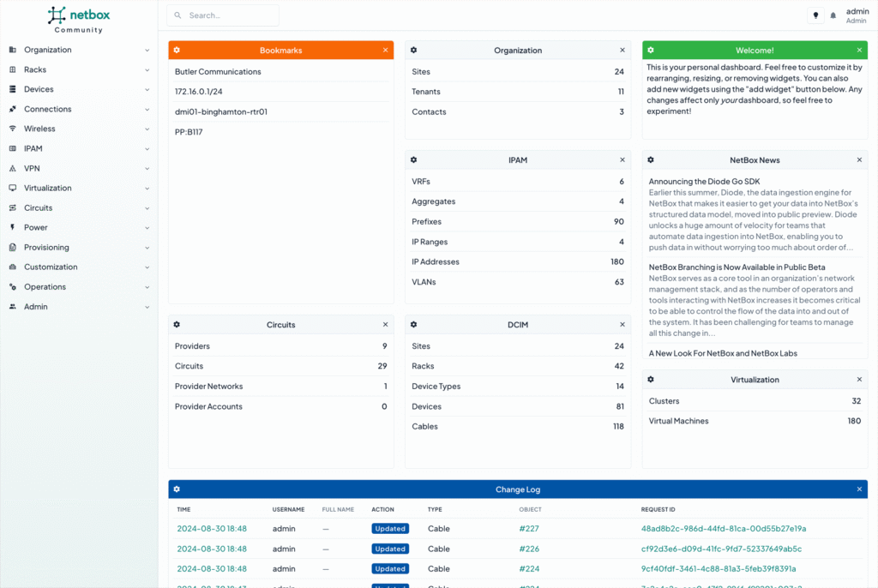Expand the IPAM sidebar section
Screen dimensions: 878x588
point(36,148)
